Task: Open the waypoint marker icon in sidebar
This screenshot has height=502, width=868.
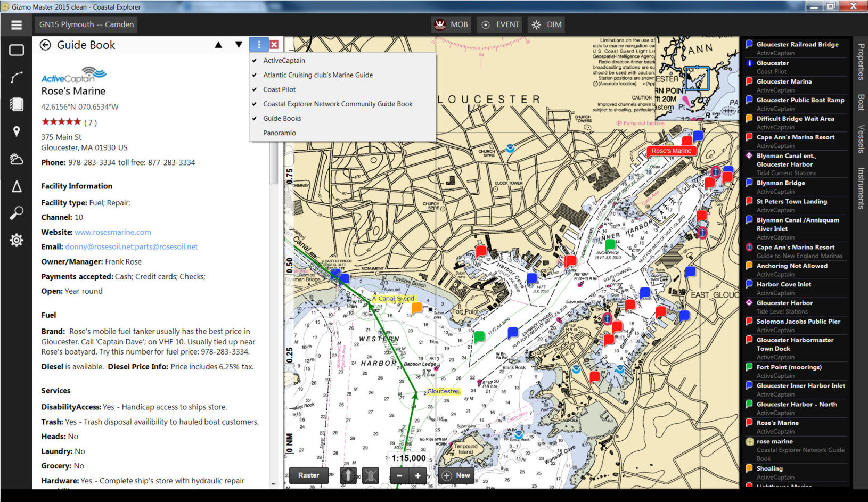Action: [x=17, y=131]
